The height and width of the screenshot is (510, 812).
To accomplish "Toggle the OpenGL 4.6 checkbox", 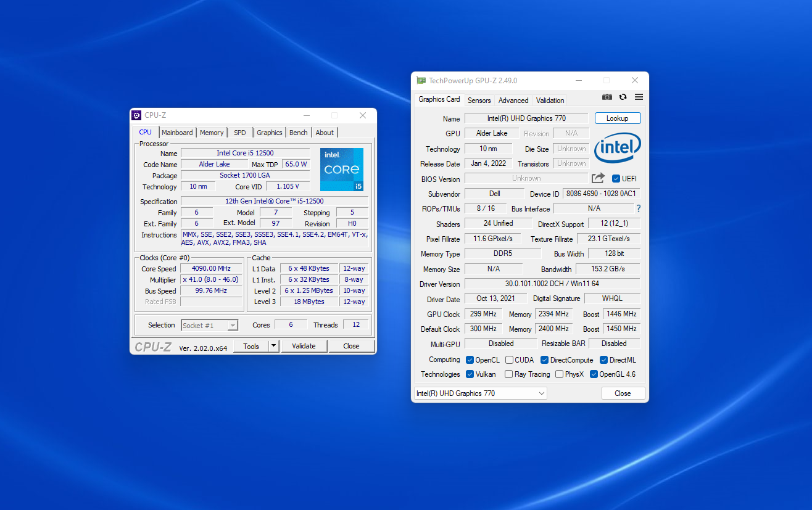I will [594, 374].
